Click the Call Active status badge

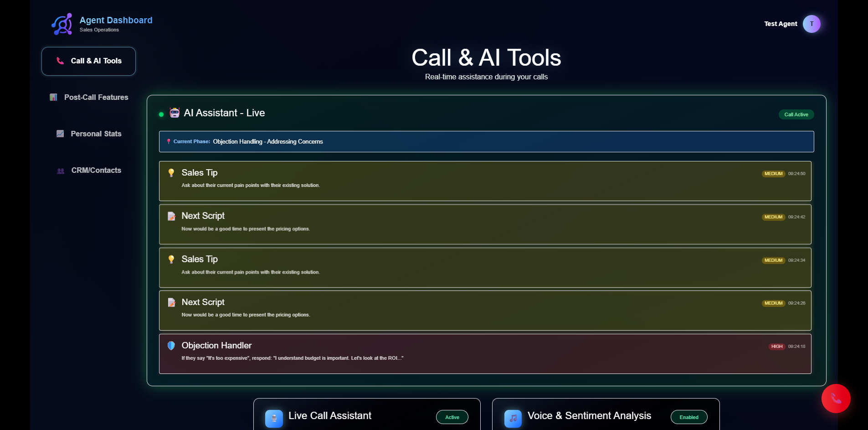click(796, 114)
